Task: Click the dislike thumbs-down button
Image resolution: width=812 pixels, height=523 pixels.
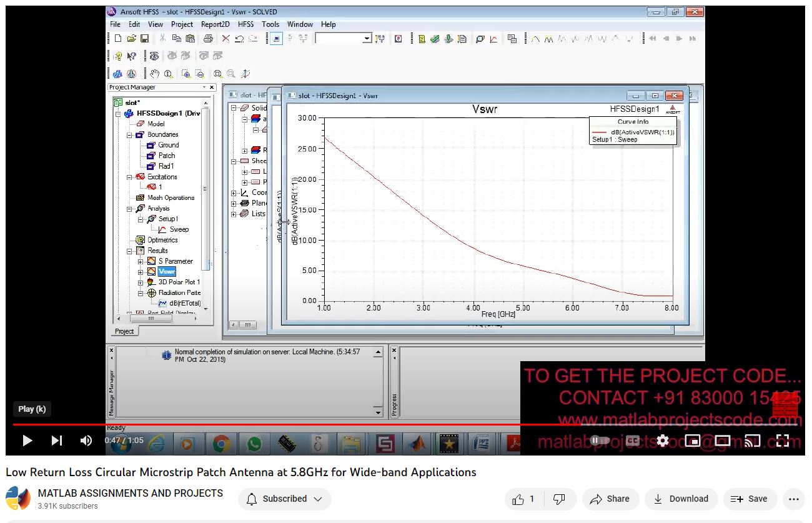Action: tap(560, 499)
